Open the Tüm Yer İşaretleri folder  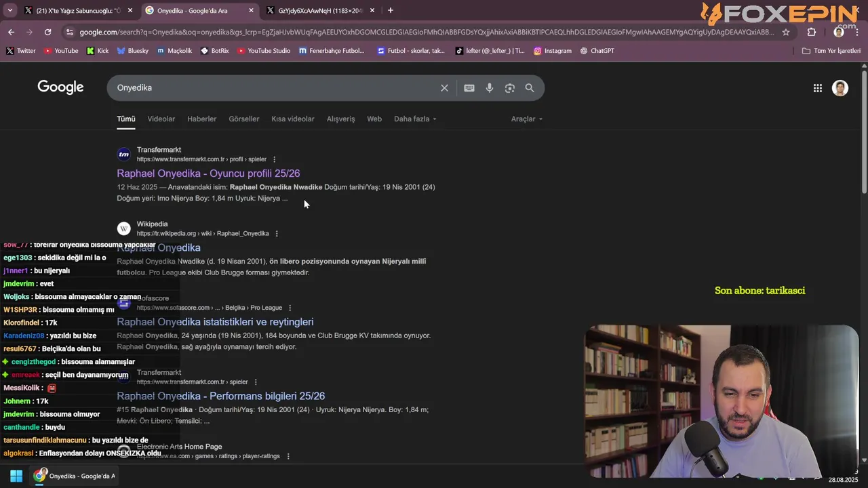(x=831, y=51)
